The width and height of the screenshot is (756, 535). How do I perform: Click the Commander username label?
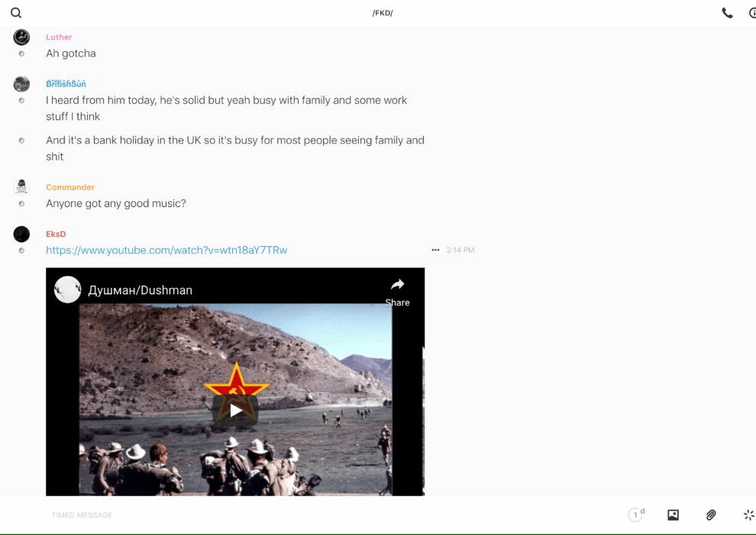point(70,187)
